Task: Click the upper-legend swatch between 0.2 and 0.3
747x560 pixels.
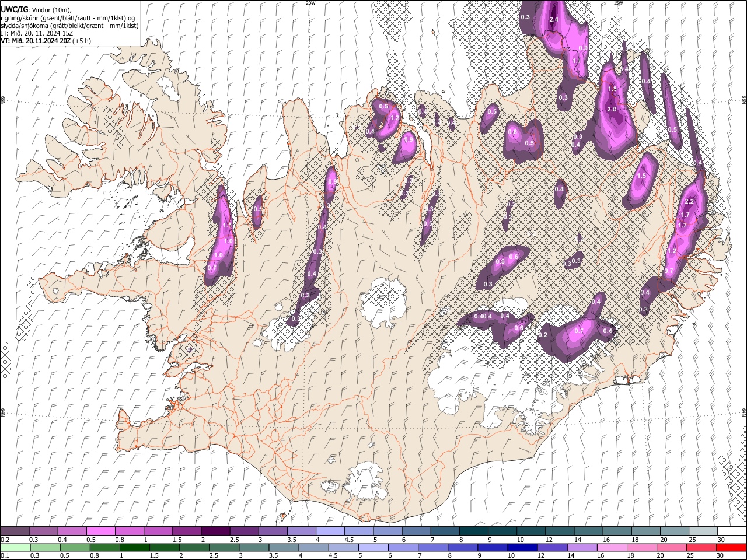Action: (15, 531)
